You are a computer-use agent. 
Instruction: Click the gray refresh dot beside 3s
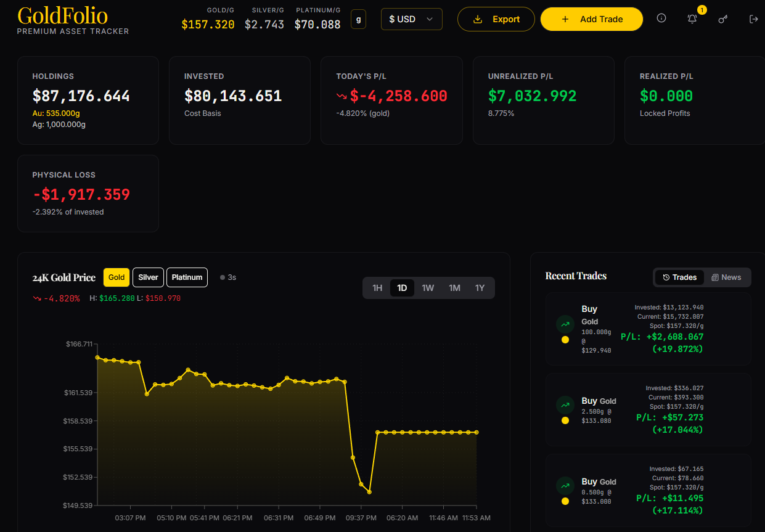click(223, 277)
